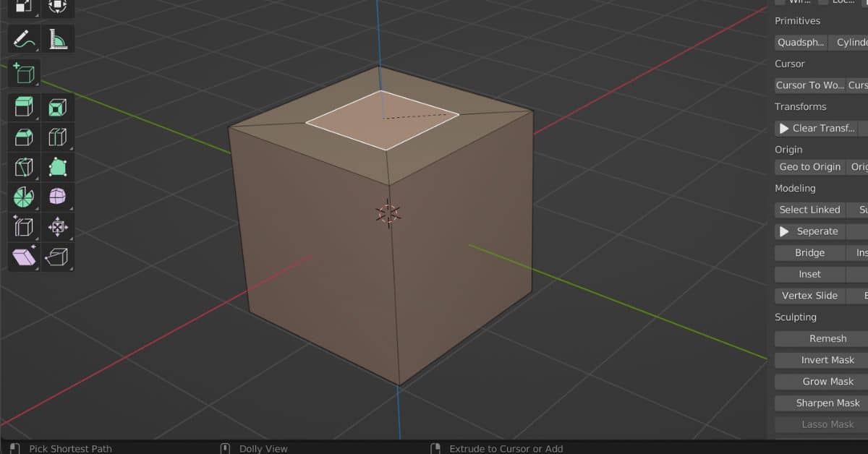Click the Cursor section label
This screenshot has height=454, width=868.
[789, 64]
